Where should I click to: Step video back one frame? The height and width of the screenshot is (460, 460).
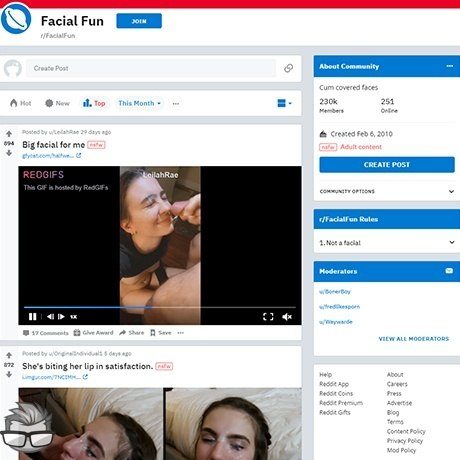tap(50, 316)
